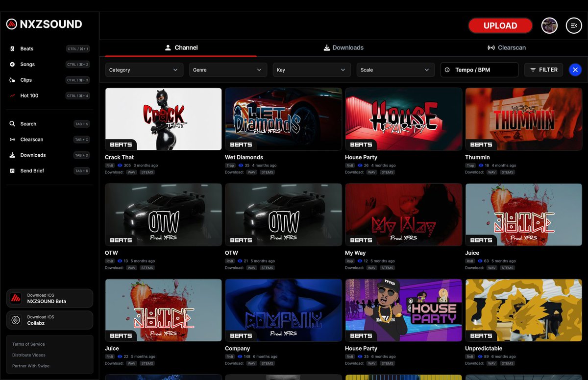Click the My Way title text

tap(355, 253)
